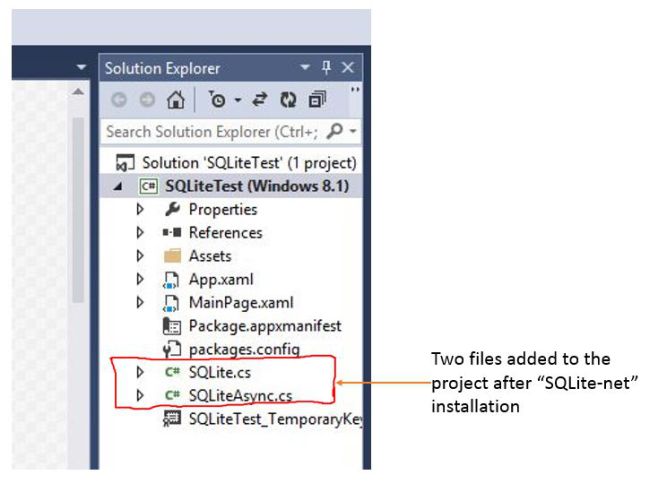Select packages.config file name
Image resolution: width=650 pixels, height=492 pixels.
point(244,350)
